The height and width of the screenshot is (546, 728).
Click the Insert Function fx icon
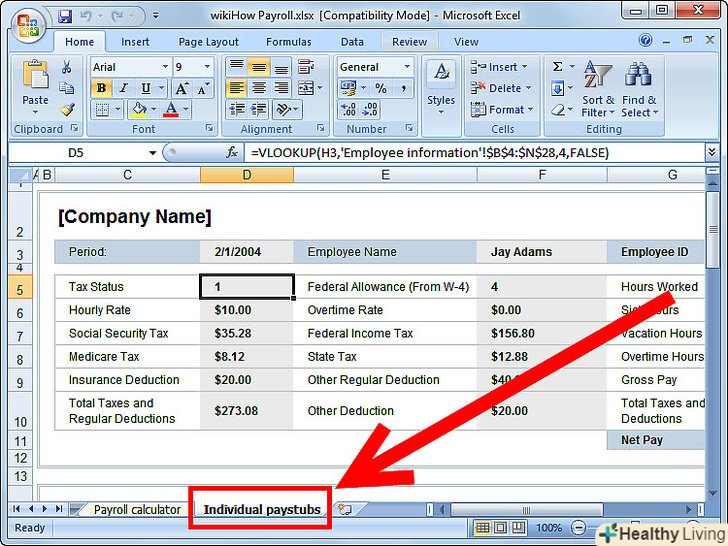tap(232, 152)
